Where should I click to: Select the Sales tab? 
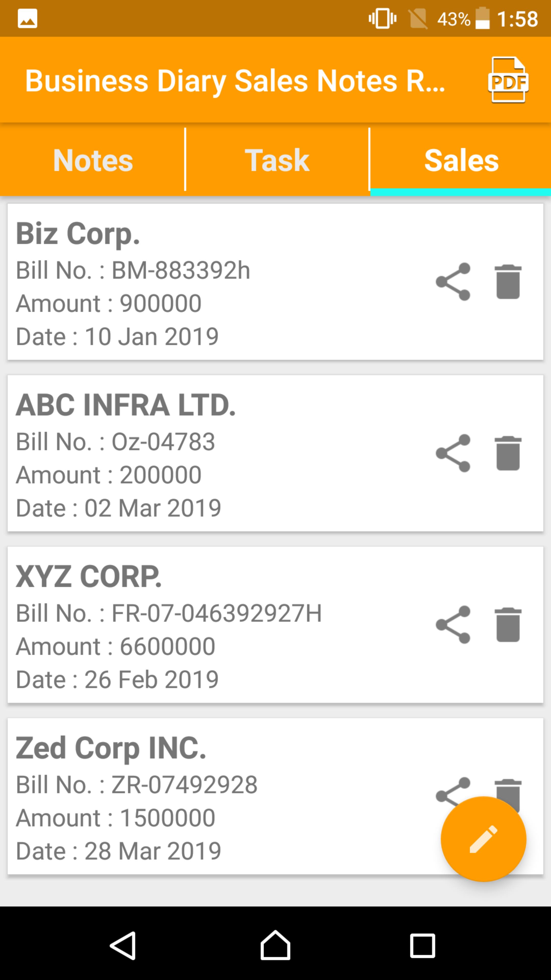461,160
